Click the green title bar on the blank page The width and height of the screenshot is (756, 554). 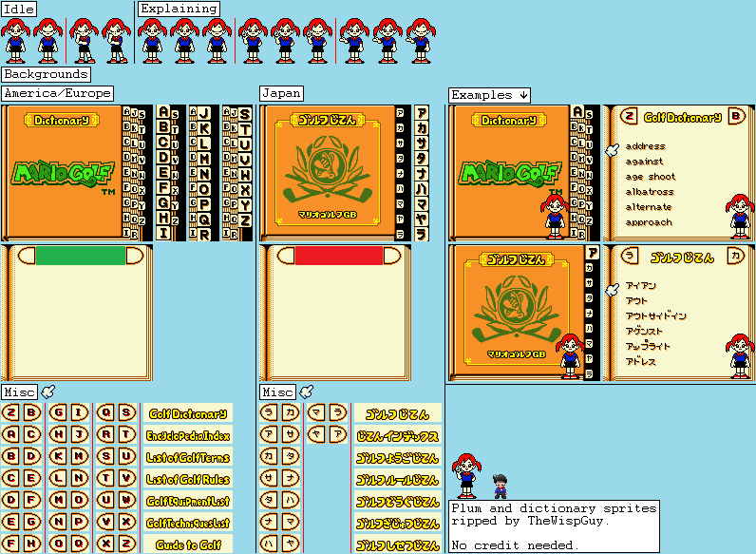coord(81,256)
